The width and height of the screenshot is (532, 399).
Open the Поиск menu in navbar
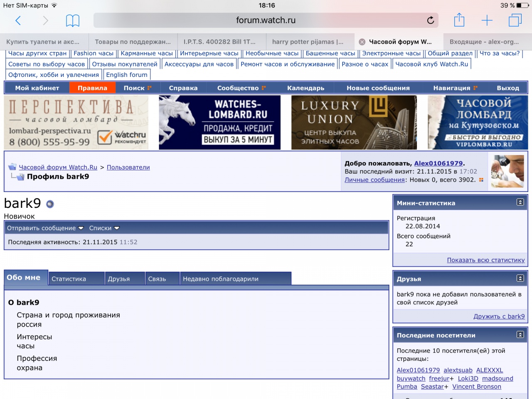pos(137,88)
